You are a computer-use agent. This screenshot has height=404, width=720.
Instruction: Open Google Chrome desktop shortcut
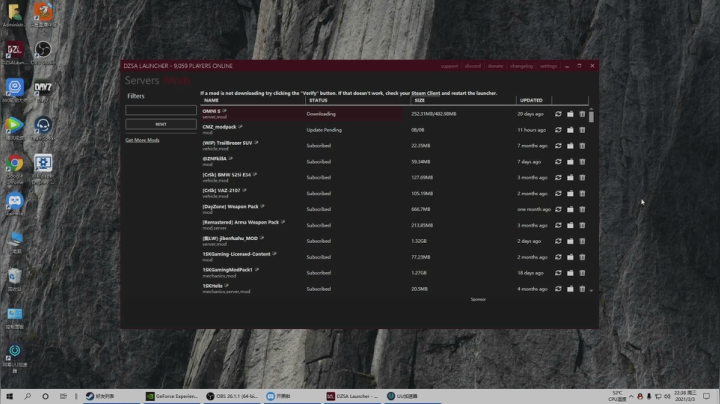pyautogui.click(x=15, y=168)
